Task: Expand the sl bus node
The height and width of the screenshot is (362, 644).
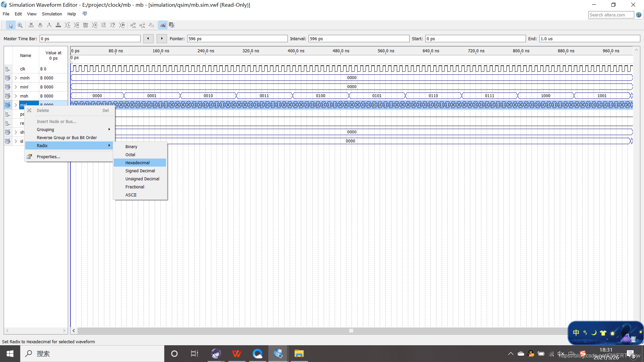Action: [x=16, y=141]
